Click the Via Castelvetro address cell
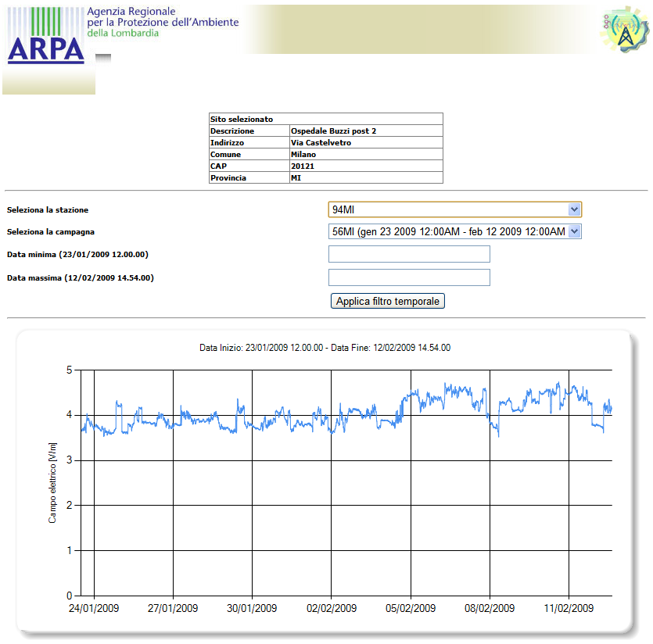653x644 pixels. (321, 143)
